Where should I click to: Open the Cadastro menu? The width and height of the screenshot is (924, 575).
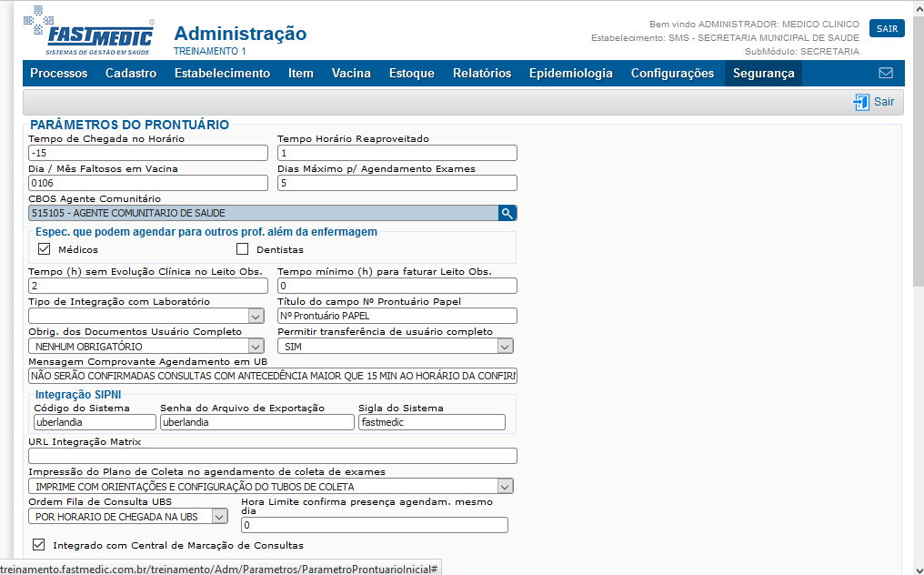pos(131,73)
